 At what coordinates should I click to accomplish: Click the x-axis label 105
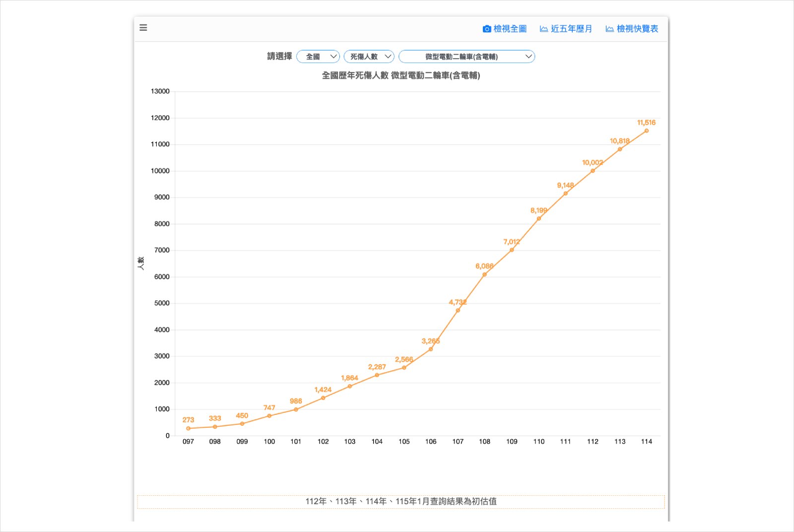[x=404, y=441]
